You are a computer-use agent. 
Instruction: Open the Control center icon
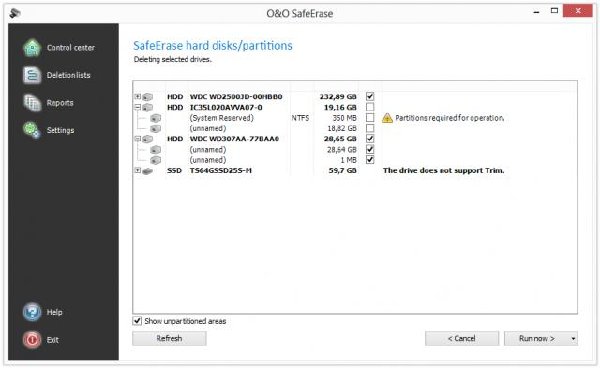click(x=32, y=48)
